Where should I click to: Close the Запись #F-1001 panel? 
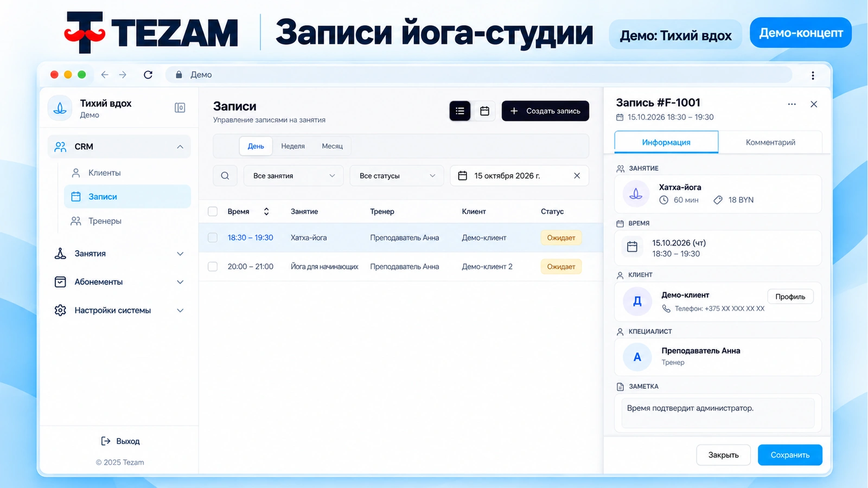click(814, 104)
